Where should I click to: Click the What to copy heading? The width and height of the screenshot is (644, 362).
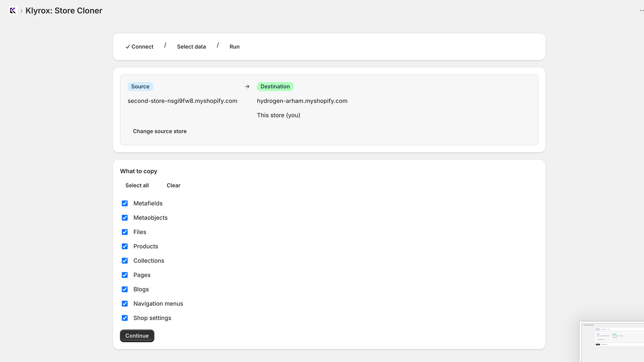138,171
